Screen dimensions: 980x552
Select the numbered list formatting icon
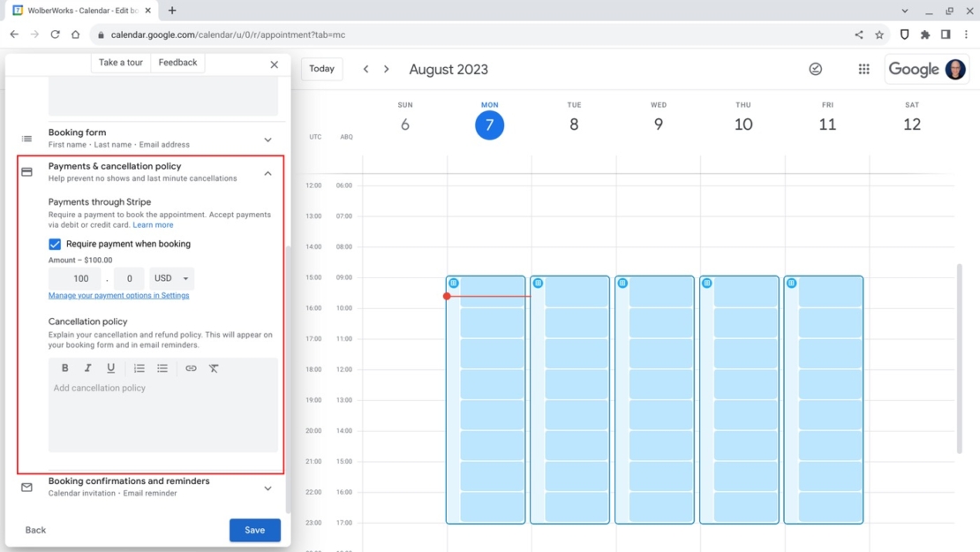(139, 367)
